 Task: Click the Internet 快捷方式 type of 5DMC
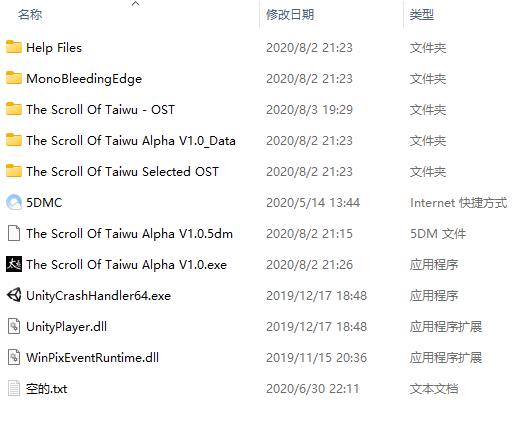click(459, 202)
